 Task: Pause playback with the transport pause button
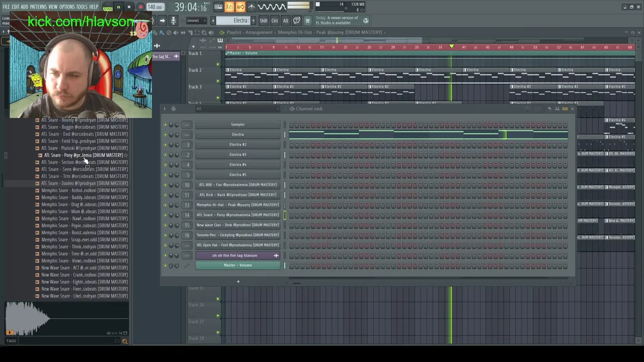coord(118,7)
